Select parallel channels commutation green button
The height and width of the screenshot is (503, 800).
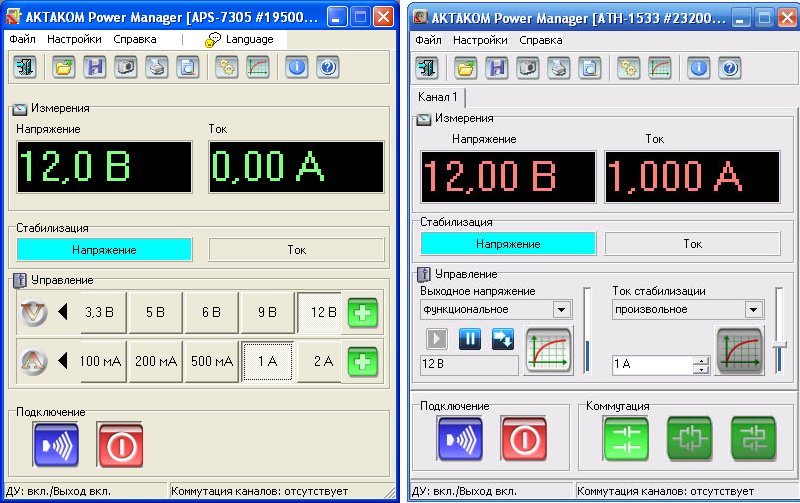(690, 439)
